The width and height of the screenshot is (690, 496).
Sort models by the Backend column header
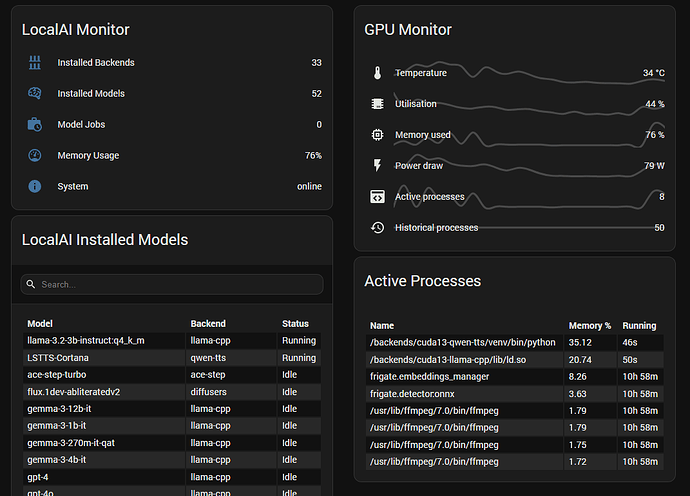(x=208, y=324)
